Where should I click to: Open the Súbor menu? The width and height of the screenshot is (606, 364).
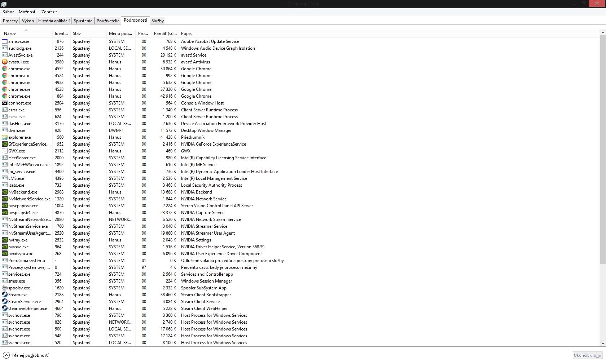point(8,12)
